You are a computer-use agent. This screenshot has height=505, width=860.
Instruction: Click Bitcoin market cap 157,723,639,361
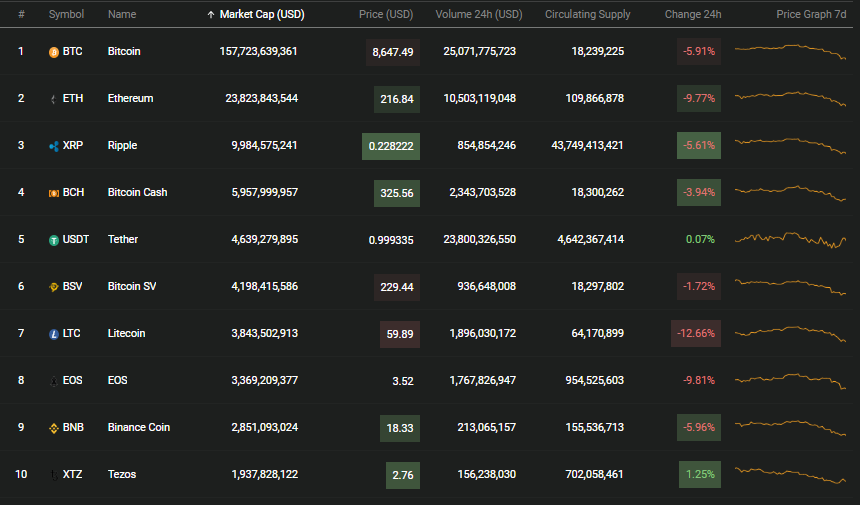click(x=258, y=52)
